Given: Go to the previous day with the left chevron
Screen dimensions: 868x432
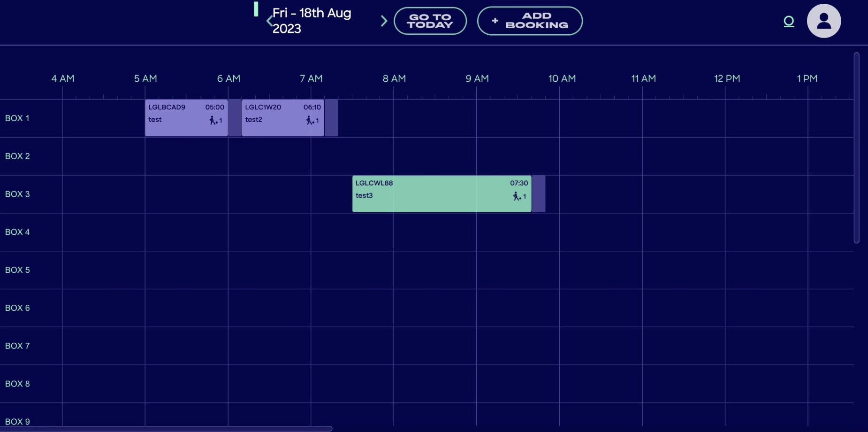Looking at the screenshot, I should point(269,21).
